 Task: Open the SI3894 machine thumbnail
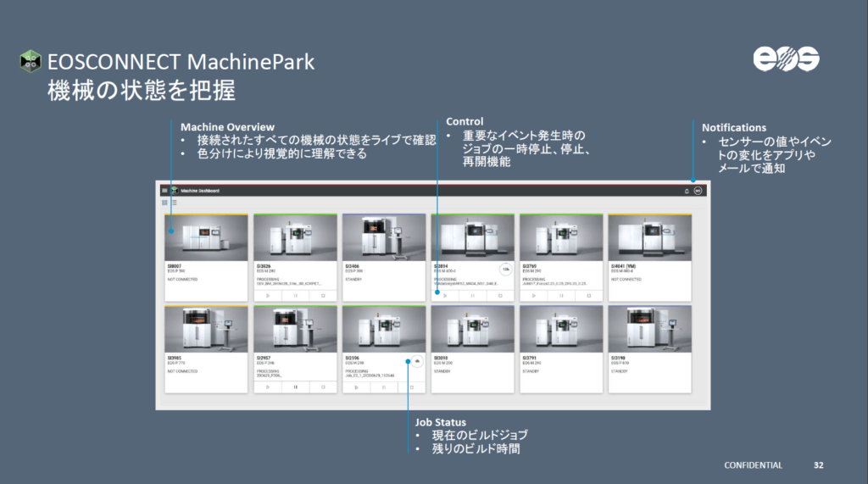(x=473, y=238)
